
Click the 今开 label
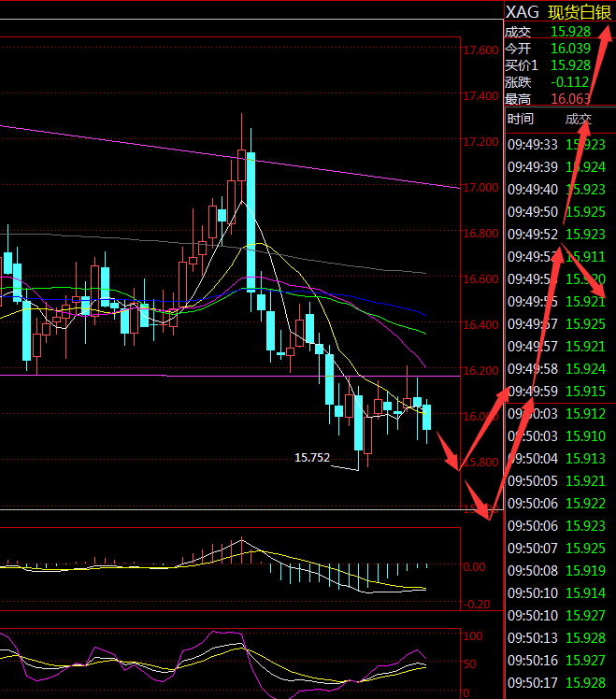[x=518, y=49]
